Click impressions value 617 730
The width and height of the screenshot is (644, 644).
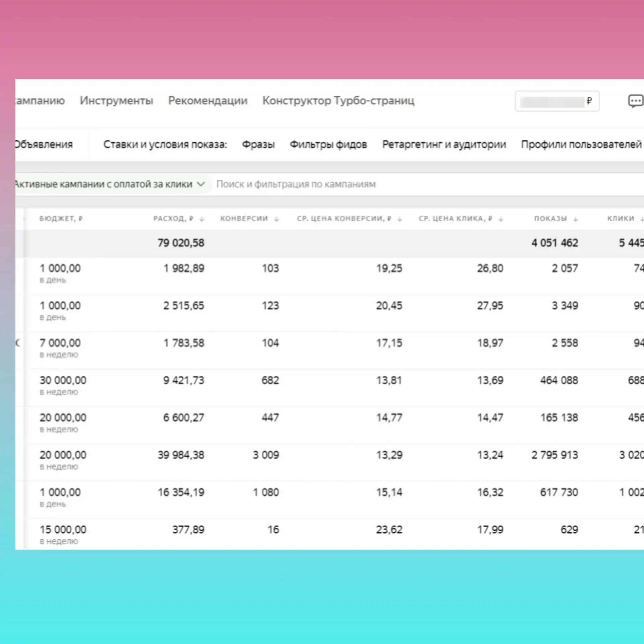click(559, 492)
